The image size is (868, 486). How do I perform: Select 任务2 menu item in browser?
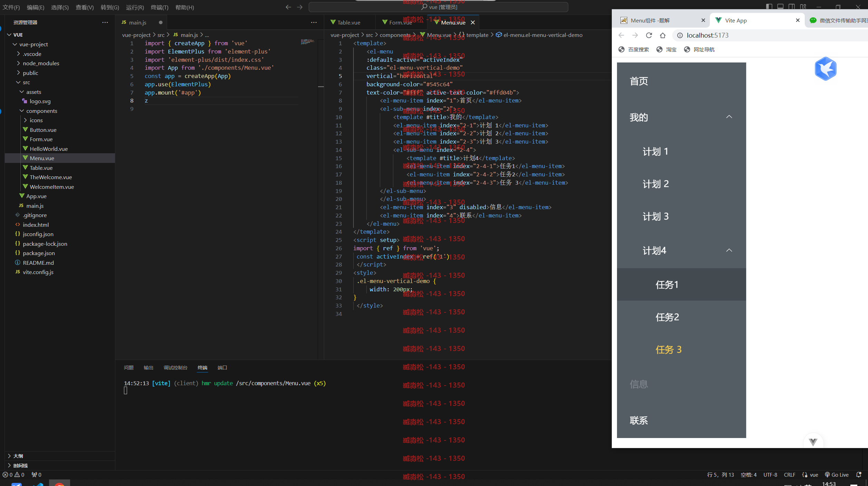click(681, 317)
